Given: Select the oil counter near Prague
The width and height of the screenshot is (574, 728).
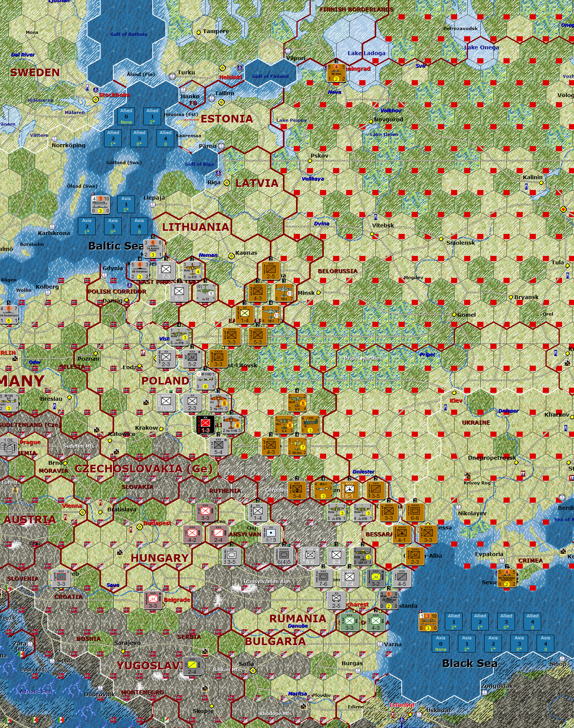Looking at the screenshot, I should pos(8,447).
